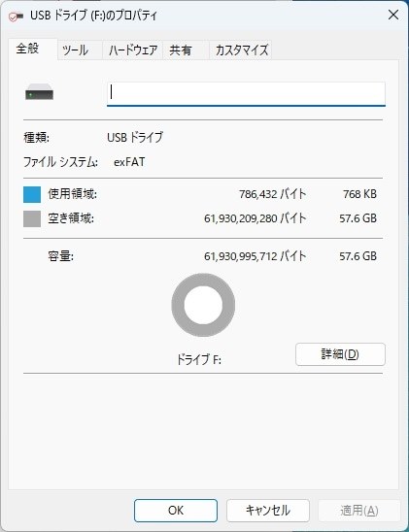The height and width of the screenshot is (532, 409).
Task: Open the ツール tab
Action: click(x=76, y=50)
